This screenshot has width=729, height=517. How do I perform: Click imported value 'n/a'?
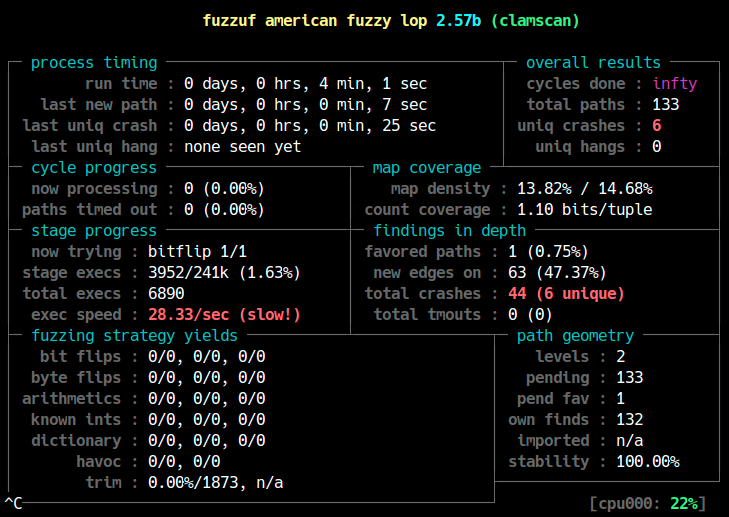coord(630,441)
